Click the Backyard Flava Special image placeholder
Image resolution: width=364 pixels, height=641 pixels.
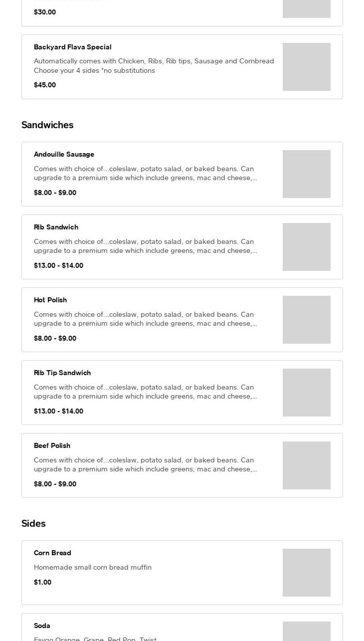click(306, 67)
